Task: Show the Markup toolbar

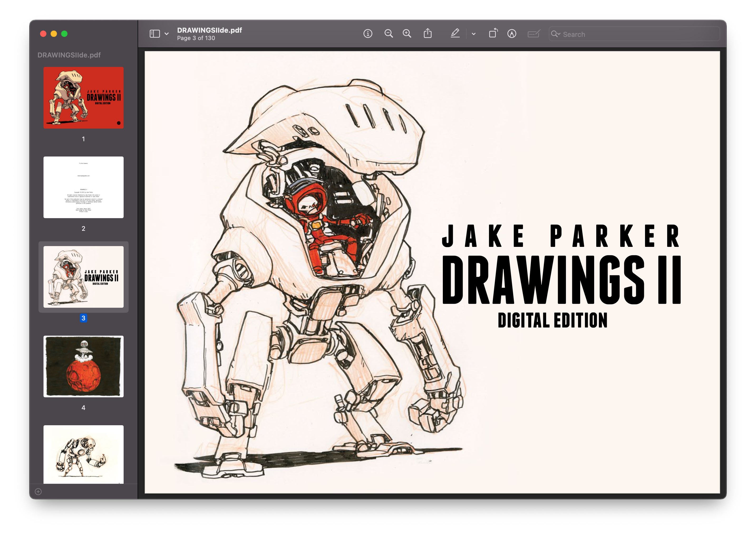Action: click(x=512, y=34)
